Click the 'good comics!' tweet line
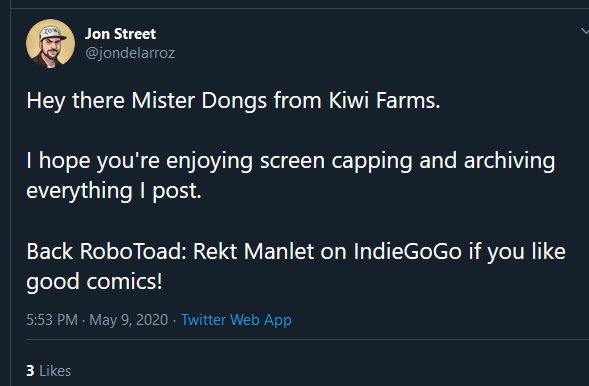Viewport: 589px width, 386px height. click(94, 281)
